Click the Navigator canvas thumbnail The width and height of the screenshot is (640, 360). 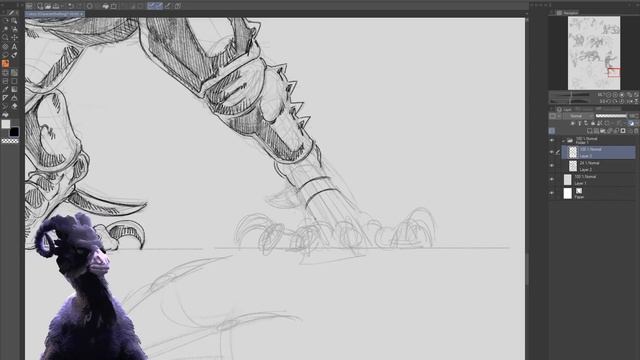click(594, 53)
